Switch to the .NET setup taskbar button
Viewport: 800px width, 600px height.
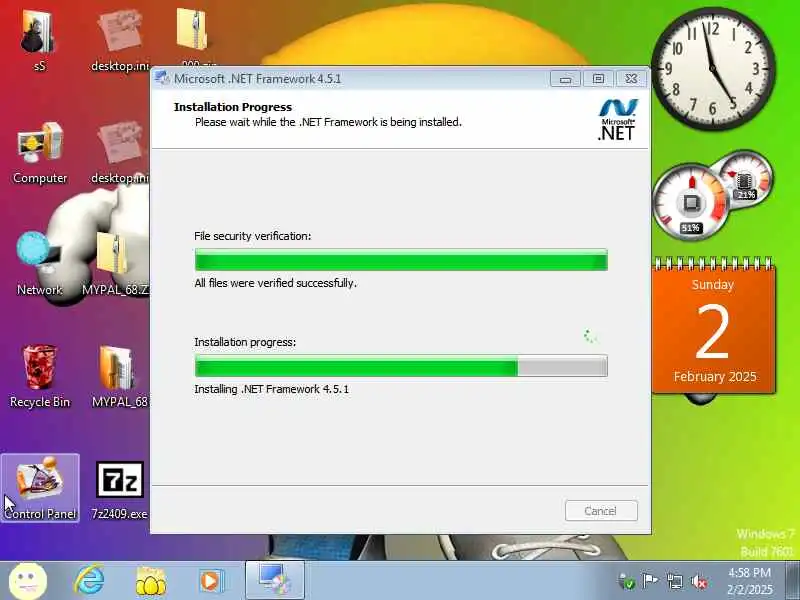coord(275,580)
